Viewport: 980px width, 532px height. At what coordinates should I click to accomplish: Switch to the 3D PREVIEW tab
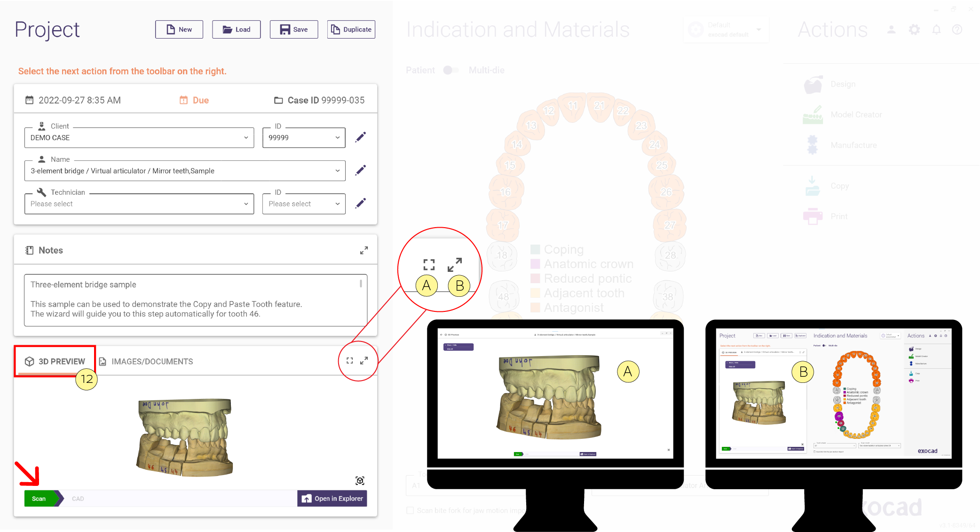(55, 361)
